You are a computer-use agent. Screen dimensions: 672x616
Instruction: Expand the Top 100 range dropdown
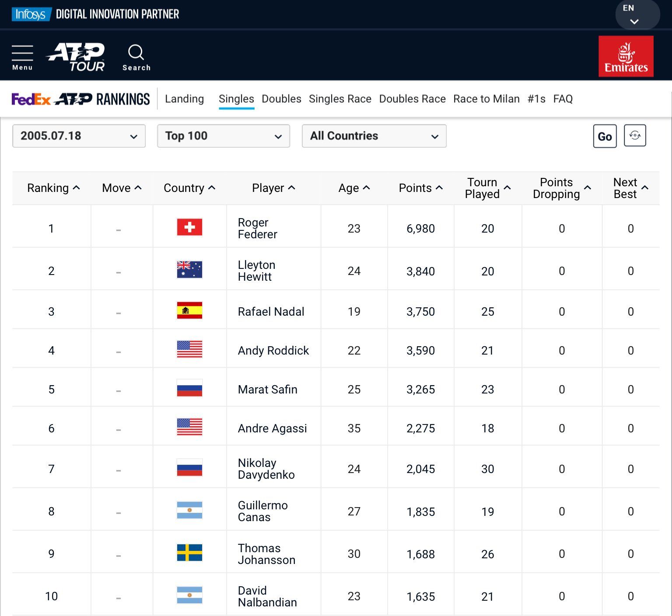pos(223,136)
